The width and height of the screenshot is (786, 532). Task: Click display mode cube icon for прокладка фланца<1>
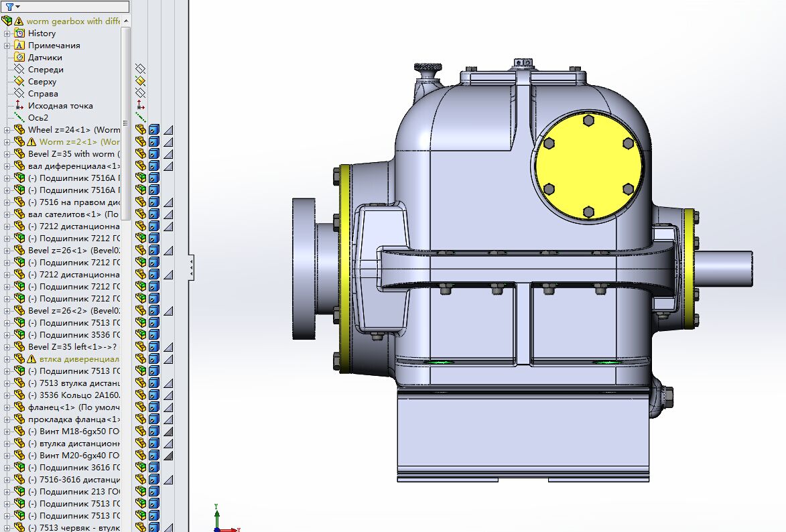point(154,419)
